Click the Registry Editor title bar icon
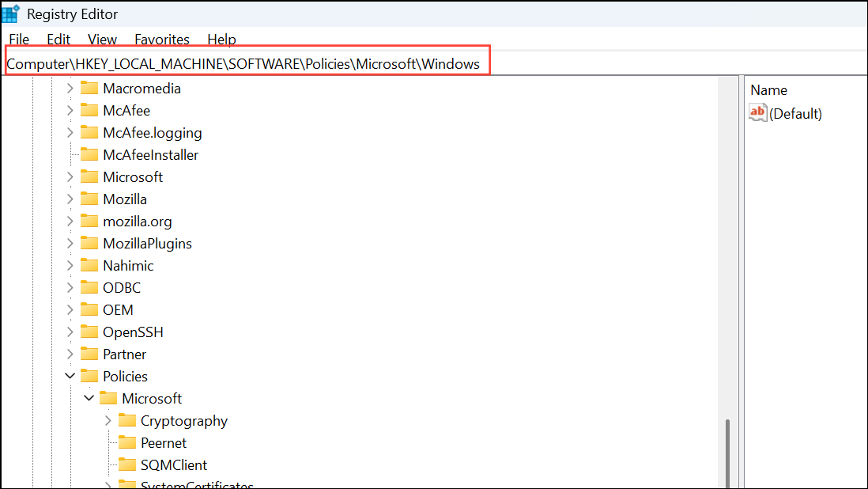The height and width of the screenshot is (489, 868). pyautogui.click(x=10, y=13)
